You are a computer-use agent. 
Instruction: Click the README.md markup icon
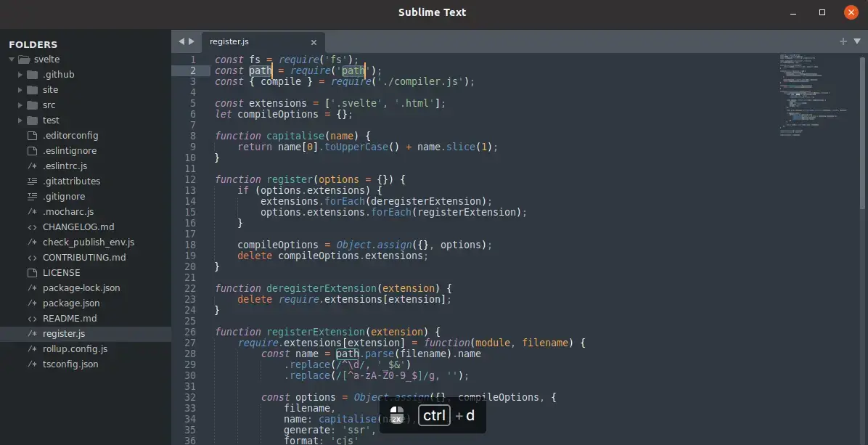point(32,318)
